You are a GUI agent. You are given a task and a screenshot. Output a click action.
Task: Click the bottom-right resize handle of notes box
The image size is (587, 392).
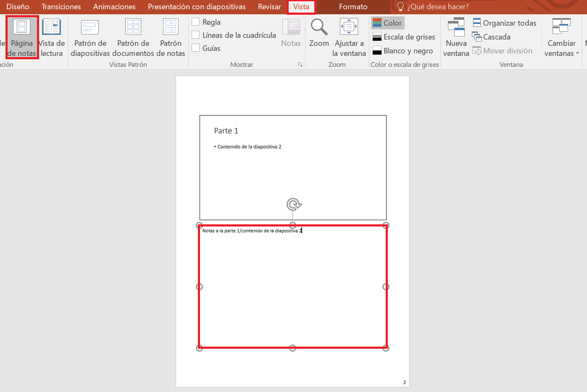coord(386,348)
